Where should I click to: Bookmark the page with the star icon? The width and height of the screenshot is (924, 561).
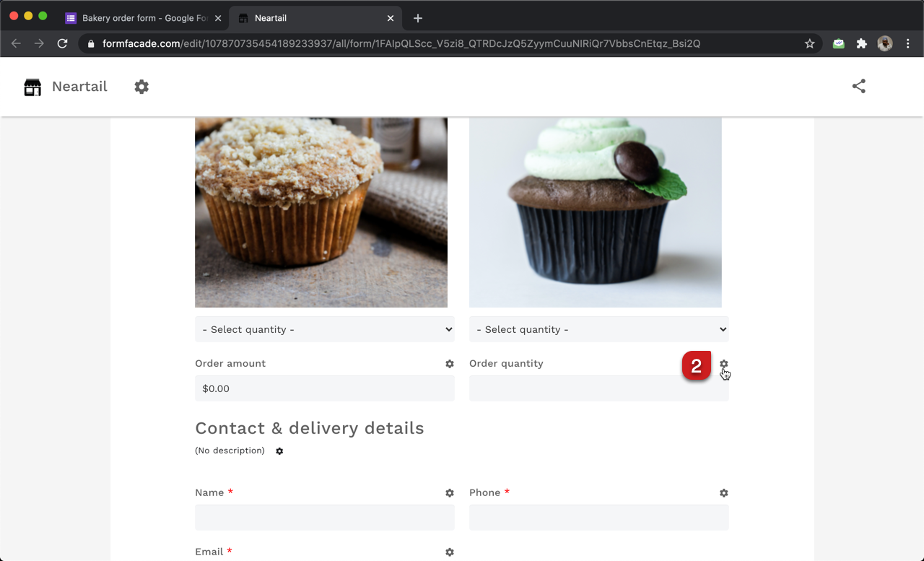point(809,43)
